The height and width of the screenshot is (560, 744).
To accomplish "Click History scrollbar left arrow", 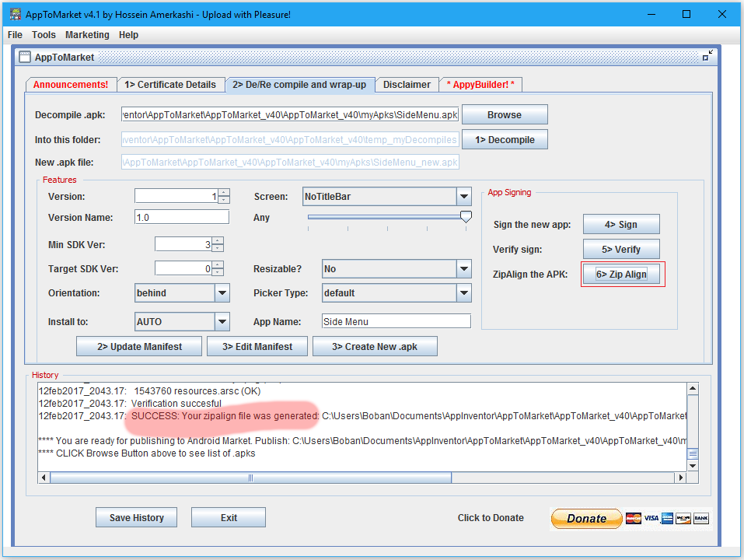I will 44,478.
